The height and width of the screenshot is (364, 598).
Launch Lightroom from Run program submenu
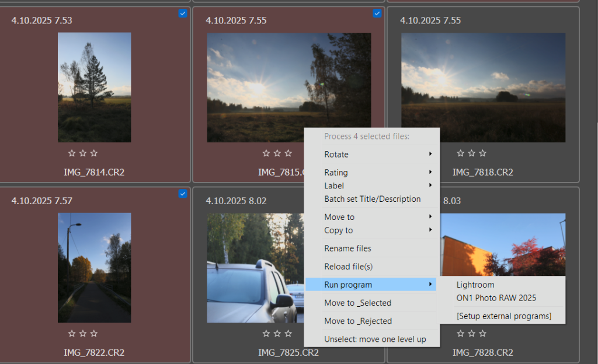point(475,285)
